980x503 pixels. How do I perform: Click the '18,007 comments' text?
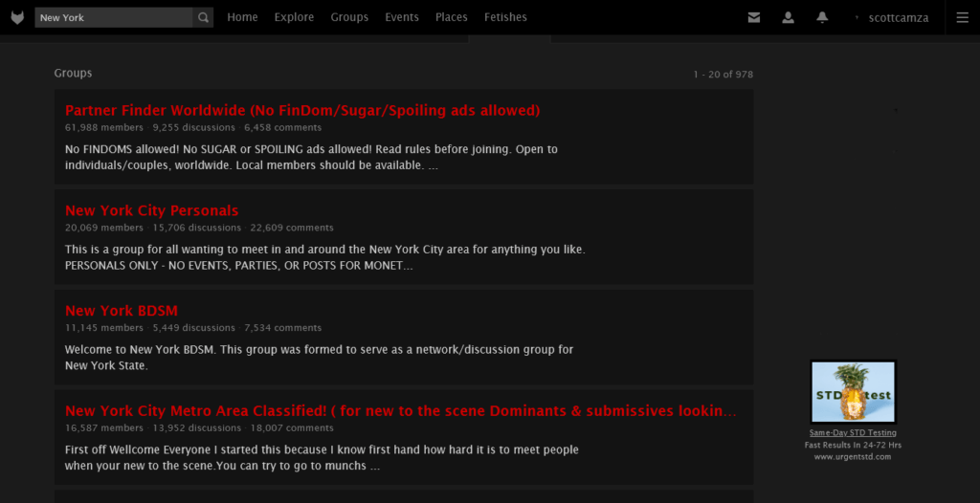(x=292, y=428)
